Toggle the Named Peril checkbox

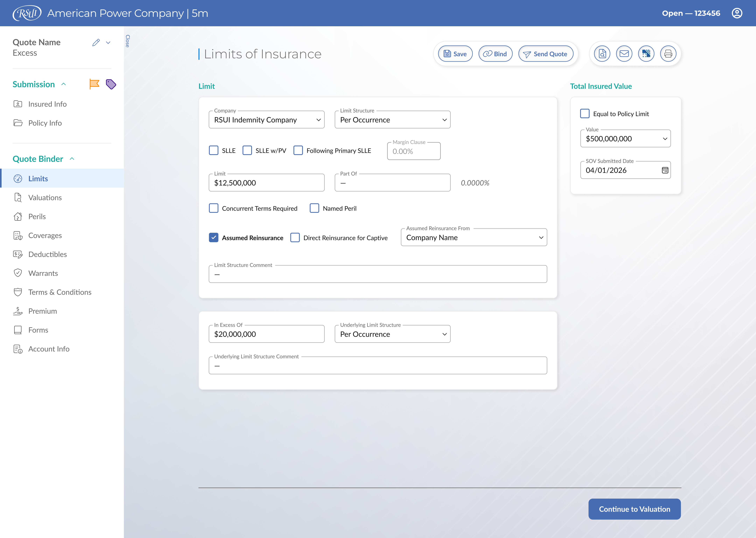point(314,208)
